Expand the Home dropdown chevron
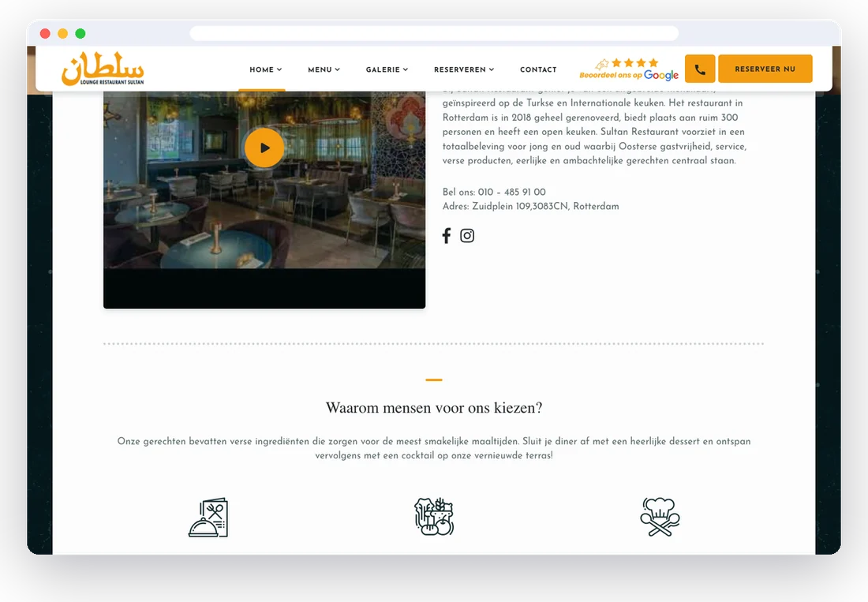Screen dimensions: 868x602 pos(279,69)
